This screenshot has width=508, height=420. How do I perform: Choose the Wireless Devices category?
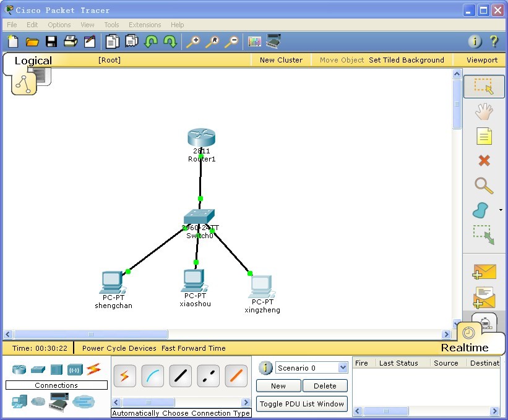pyautogui.click(x=75, y=369)
